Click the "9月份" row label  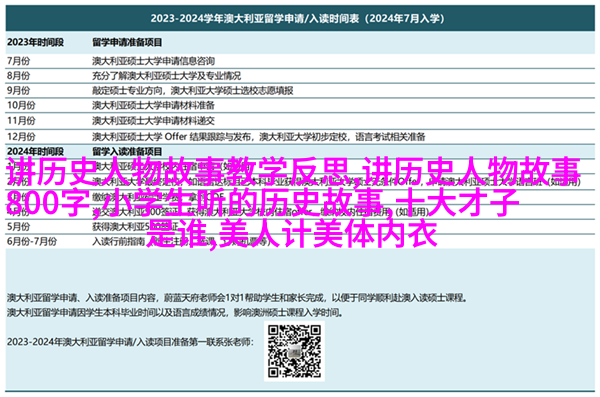pos(18,91)
